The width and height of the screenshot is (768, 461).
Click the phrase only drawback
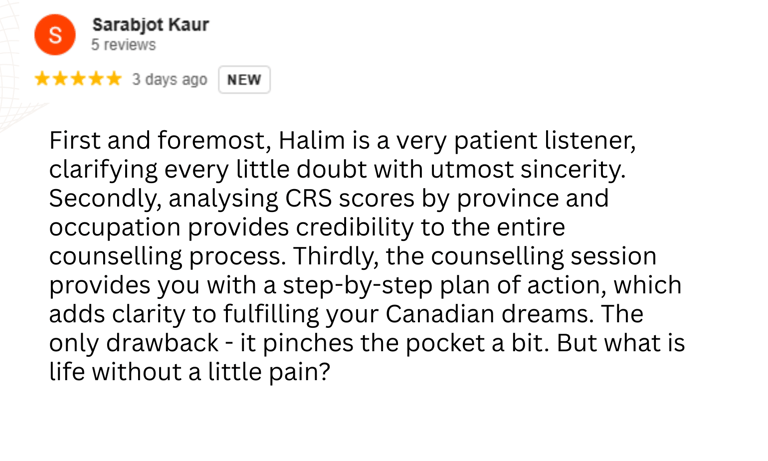pos(134,343)
